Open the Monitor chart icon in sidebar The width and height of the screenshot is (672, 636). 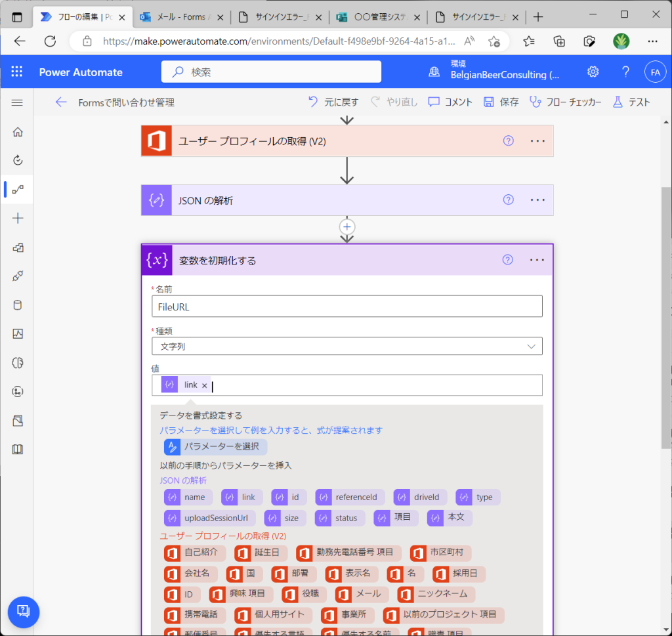pyautogui.click(x=18, y=334)
